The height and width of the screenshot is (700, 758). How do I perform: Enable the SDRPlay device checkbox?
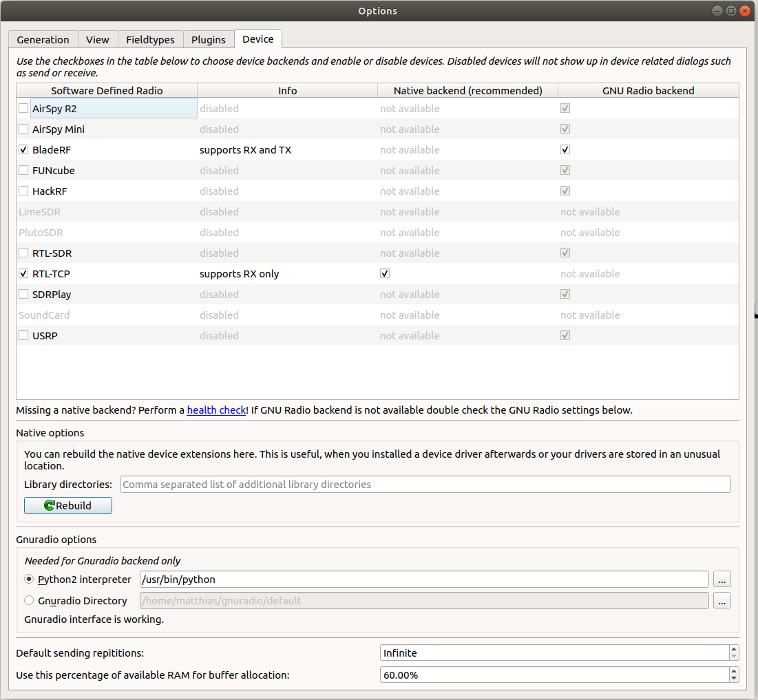pyautogui.click(x=23, y=294)
